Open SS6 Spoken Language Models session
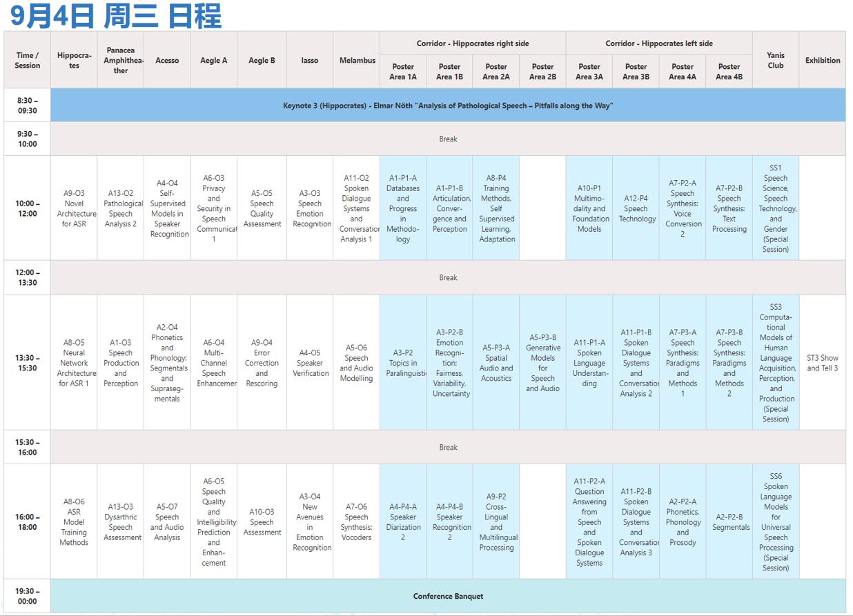This screenshot has width=853, height=616. [776, 522]
